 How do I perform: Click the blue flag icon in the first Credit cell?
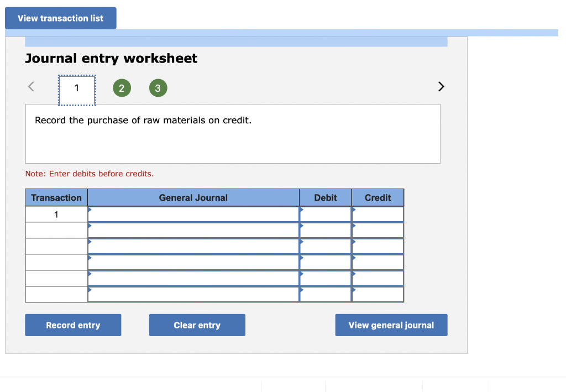click(x=353, y=211)
